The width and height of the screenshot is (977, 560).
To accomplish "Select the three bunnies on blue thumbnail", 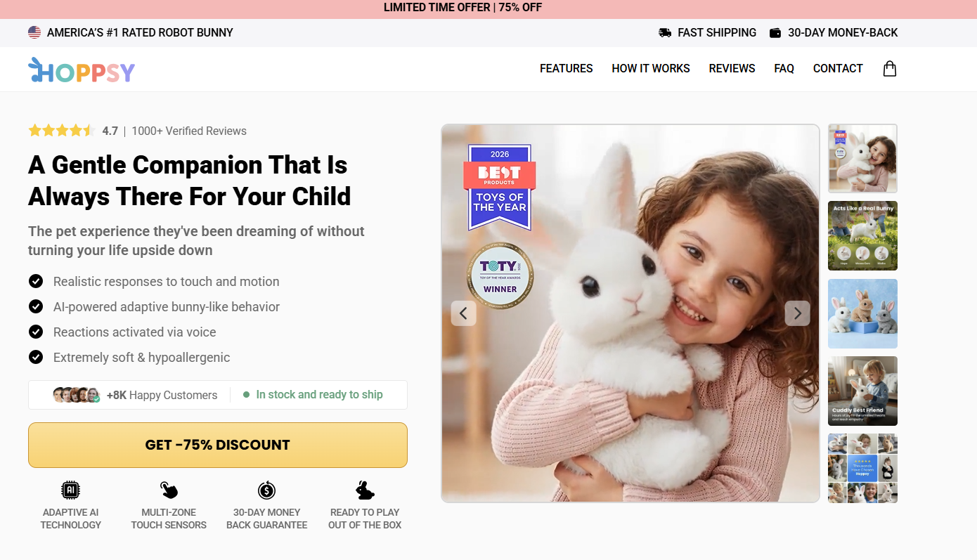I will pos(862,313).
